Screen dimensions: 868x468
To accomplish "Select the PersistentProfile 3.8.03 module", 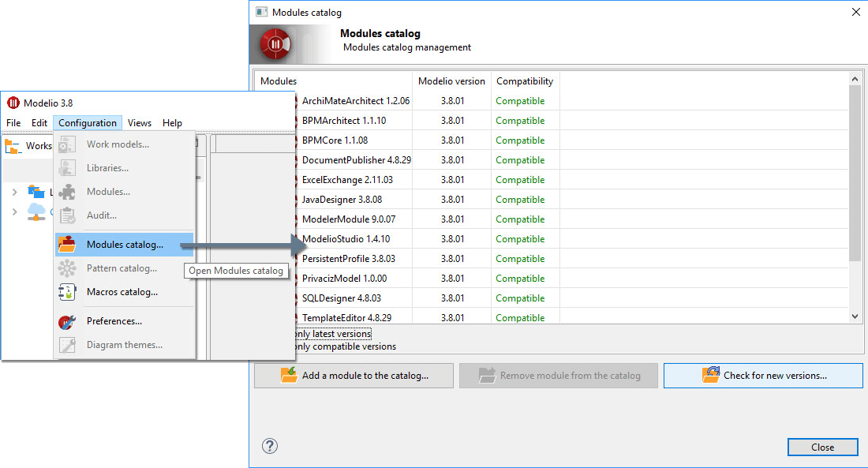I will click(349, 259).
